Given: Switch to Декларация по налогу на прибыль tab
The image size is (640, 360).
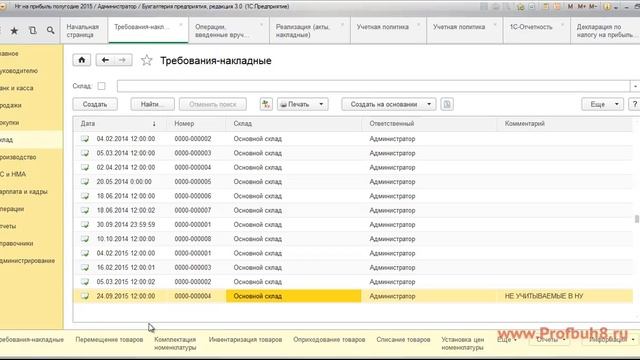Looking at the screenshot, I should (604, 31).
